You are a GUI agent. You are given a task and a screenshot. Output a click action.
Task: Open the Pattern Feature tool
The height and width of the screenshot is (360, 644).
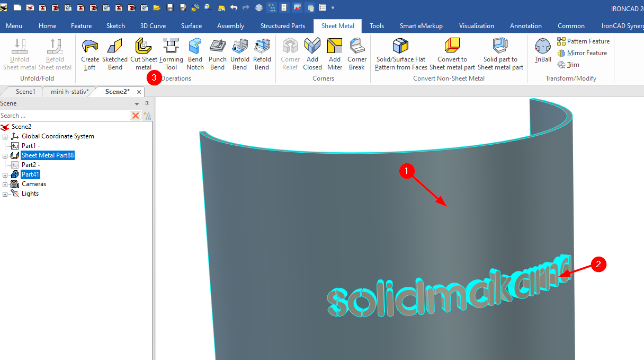pos(584,41)
